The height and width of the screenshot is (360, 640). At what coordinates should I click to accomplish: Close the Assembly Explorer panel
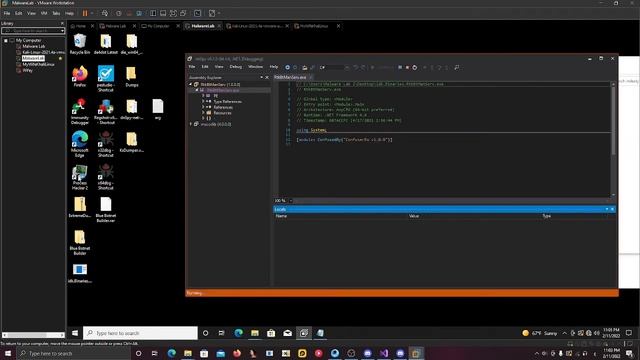pyautogui.click(x=267, y=78)
